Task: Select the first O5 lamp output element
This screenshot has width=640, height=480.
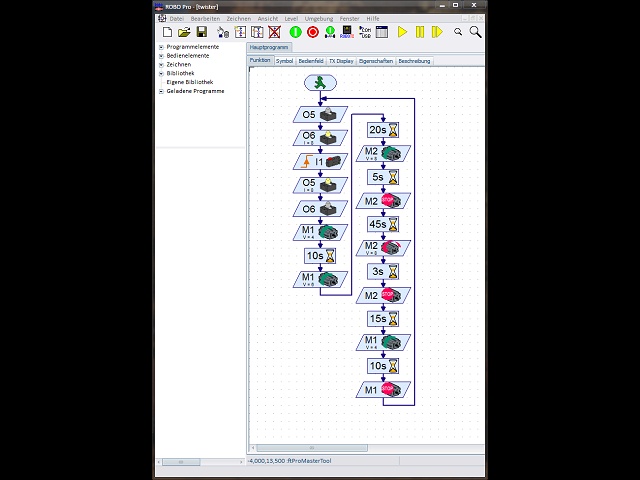Action: (x=320, y=115)
